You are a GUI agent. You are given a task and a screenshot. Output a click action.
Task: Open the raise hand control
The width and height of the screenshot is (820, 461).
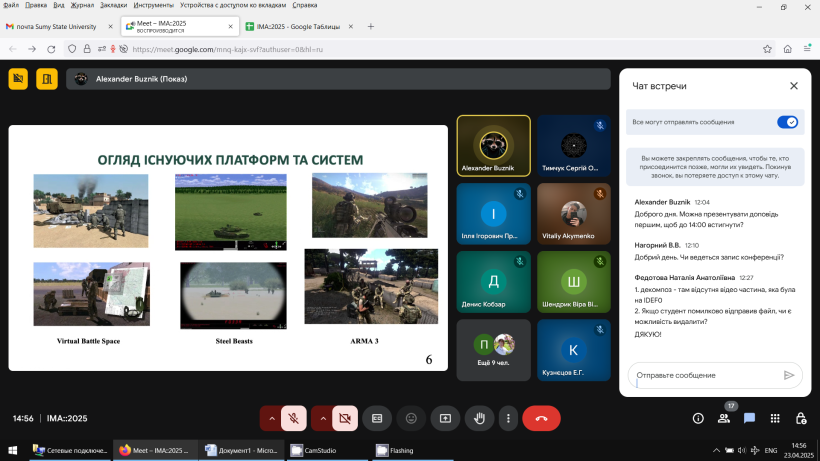click(479, 418)
